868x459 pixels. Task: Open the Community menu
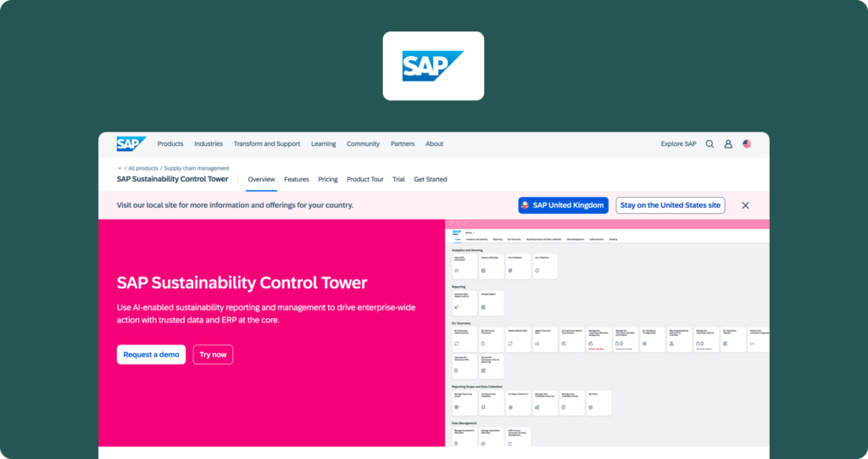coord(363,143)
